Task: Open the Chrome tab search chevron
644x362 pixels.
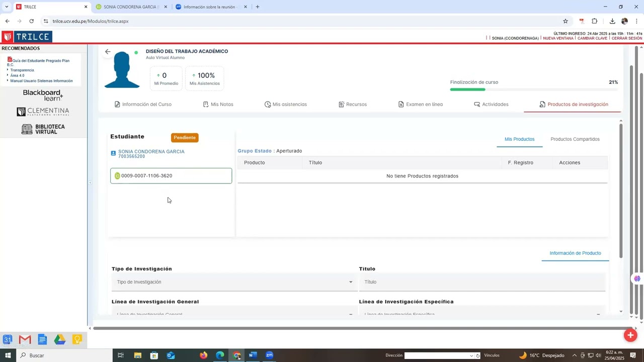Action: (6, 7)
